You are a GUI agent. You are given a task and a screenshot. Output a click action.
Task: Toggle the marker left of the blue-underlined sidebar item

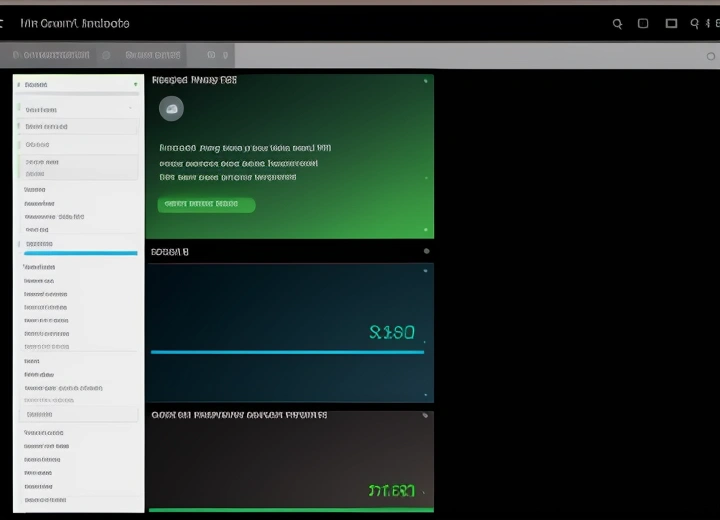click(19, 243)
